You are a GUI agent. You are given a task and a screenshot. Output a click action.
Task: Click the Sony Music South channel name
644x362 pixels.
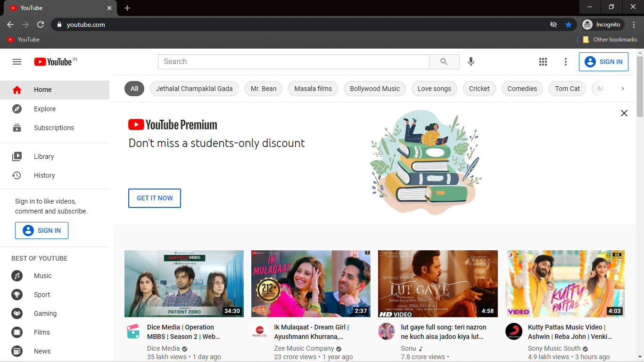click(554, 348)
